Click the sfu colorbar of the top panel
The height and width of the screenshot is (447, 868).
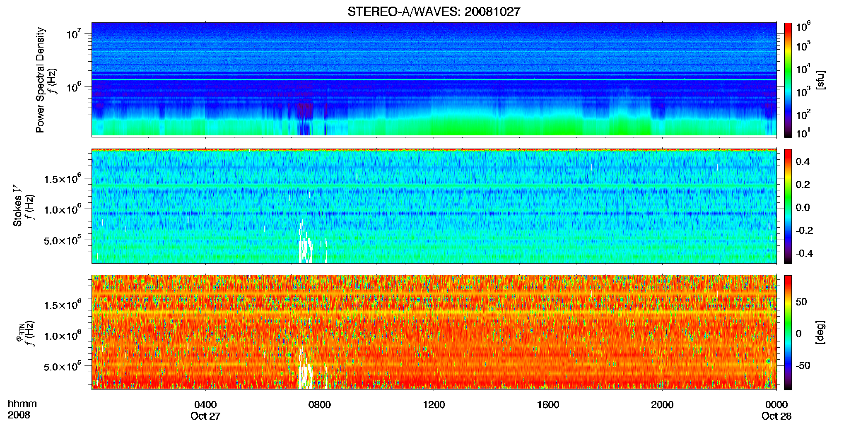tap(788, 80)
